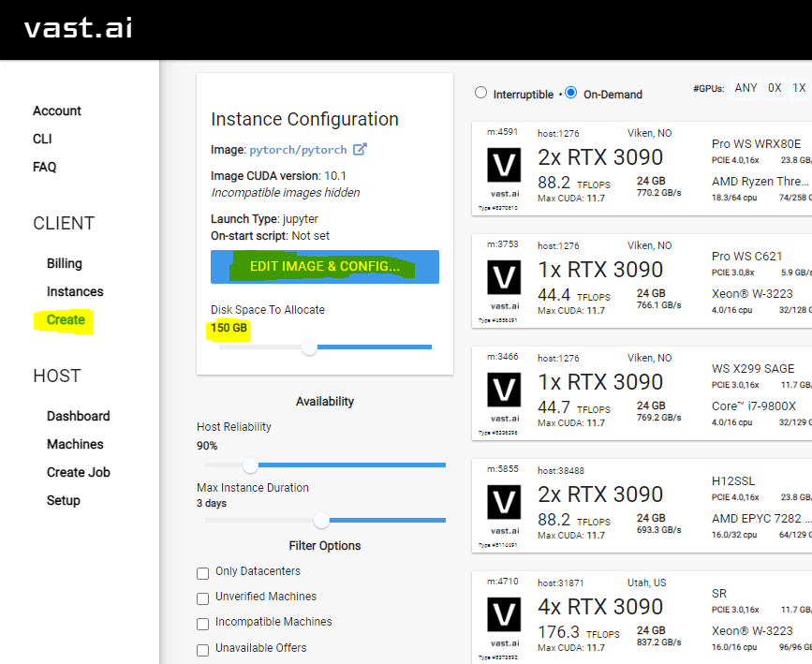Click WS X299 SAGE motherboard label
Image resolution: width=812 pixels, height=664 pixels.
coord(753,369)
